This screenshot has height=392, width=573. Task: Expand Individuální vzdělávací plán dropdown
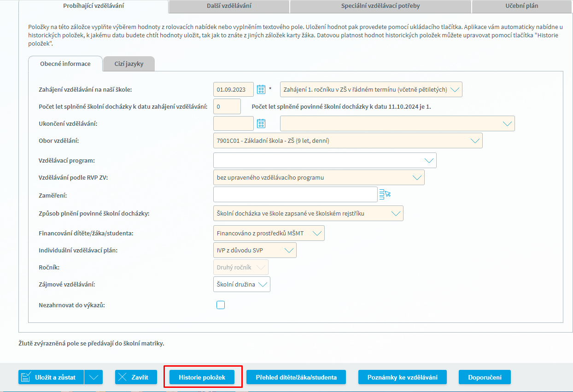point(289,251)
